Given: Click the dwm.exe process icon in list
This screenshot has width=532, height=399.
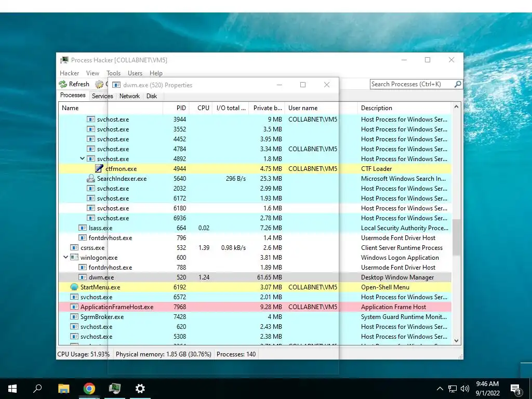Looking at the screenshot, I should pyautogui.click(x=83, y=277).
